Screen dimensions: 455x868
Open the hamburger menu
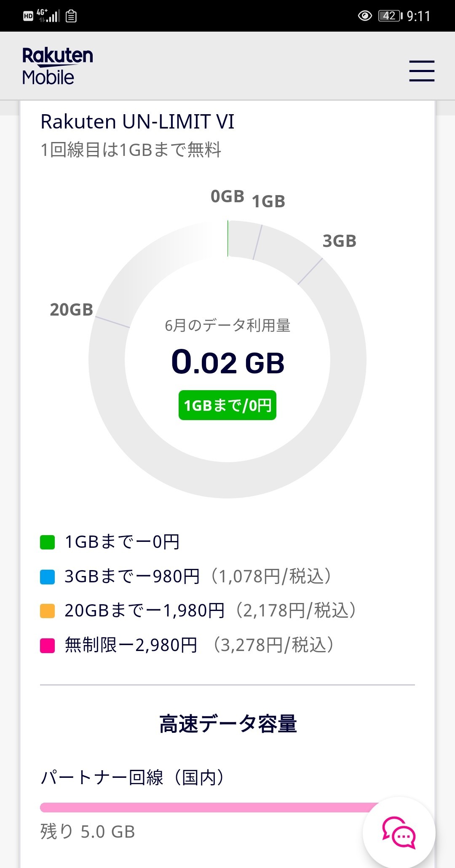422,70
